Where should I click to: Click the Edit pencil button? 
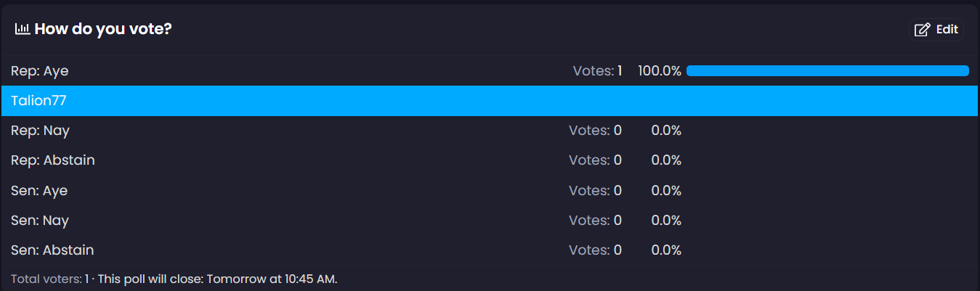[936, 30]
